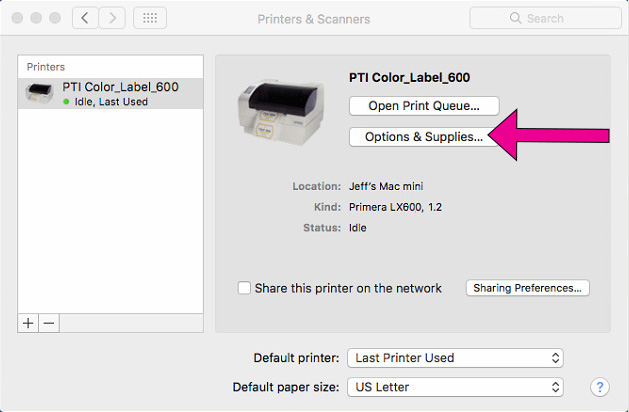Click the large PTI printer image
Screen dimensions: 629x412
pos(281,112)
